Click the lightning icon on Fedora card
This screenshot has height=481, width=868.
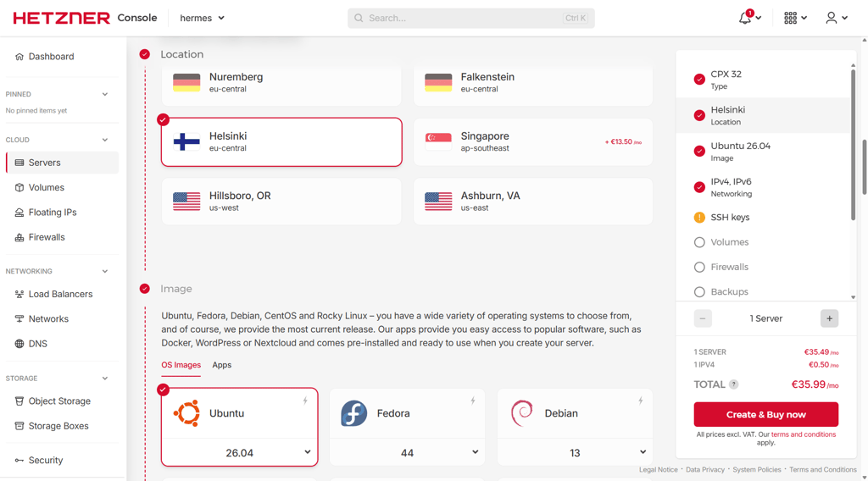473,401
